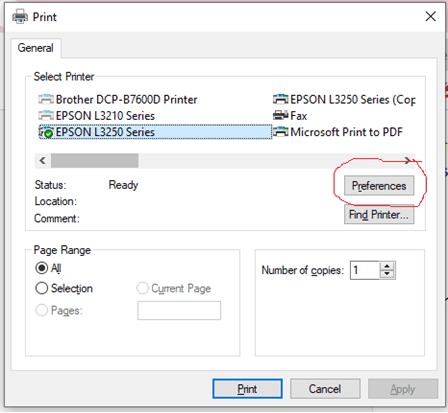Click the Pages range text box
448x413 pixels.
coord(179,310)
